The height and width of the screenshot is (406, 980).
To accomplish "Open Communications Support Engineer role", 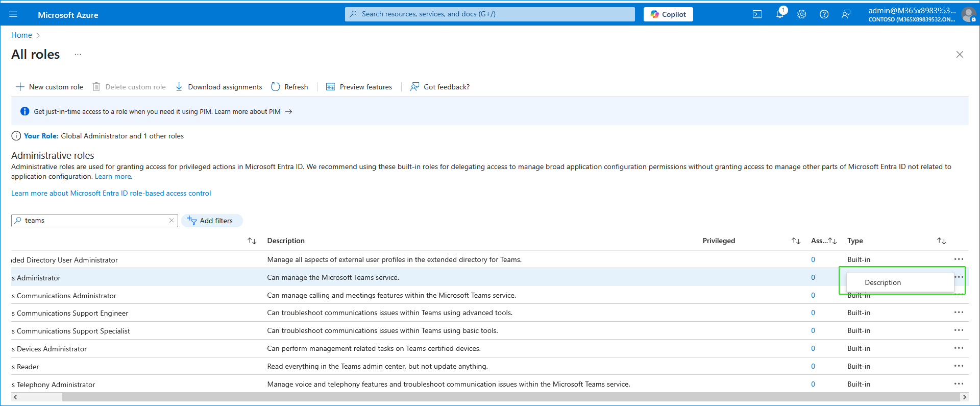I will coord(70,313).
